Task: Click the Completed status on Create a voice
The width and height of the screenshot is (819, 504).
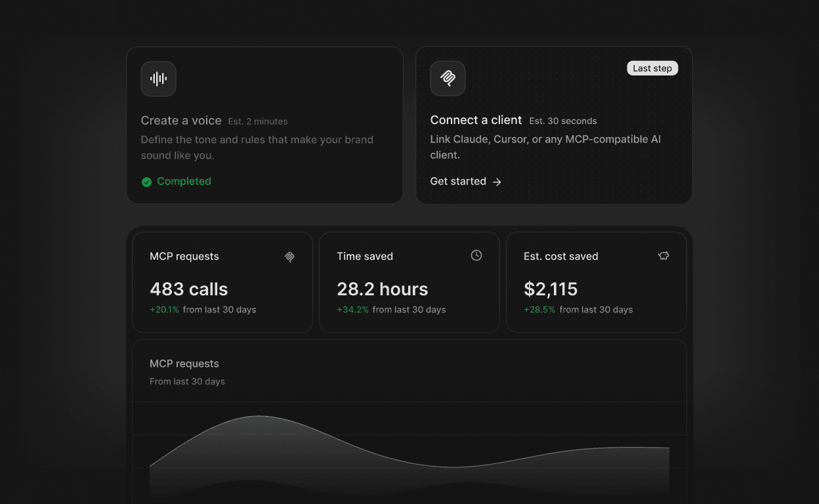Action: click(x=184, y=182)
